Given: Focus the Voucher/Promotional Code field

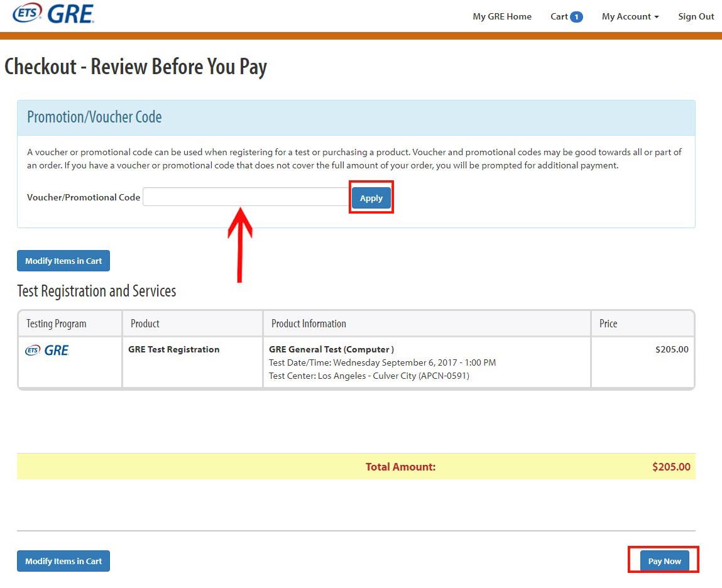Looking at the screenshot, I should [245, 197].
